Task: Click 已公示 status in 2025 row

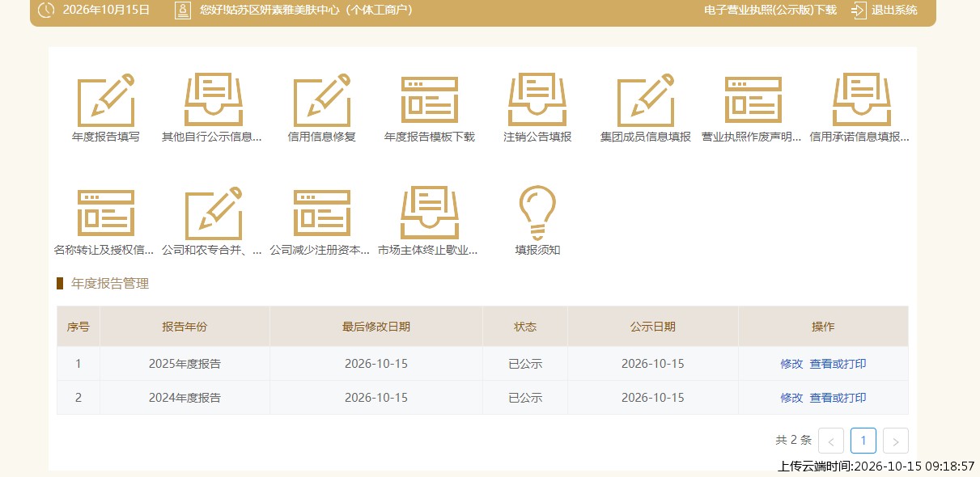Action: pyautogui.click(x=525, y=364)
